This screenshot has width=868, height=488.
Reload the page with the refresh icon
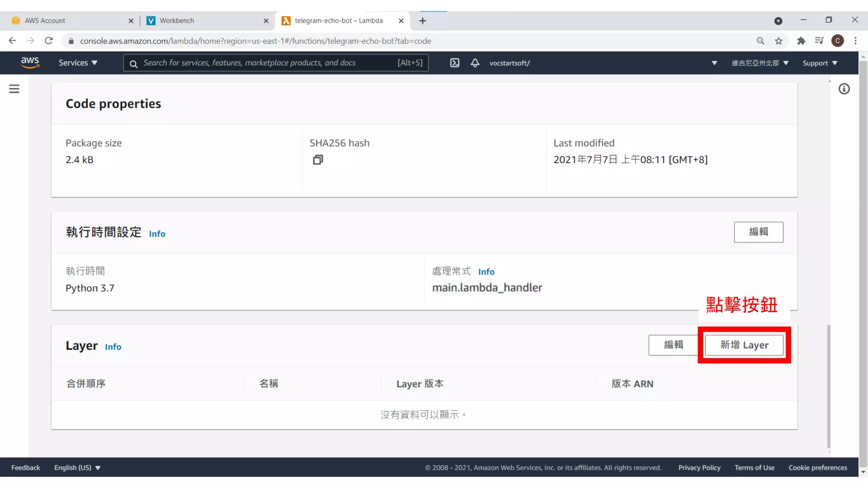click(x=49, y=41)
